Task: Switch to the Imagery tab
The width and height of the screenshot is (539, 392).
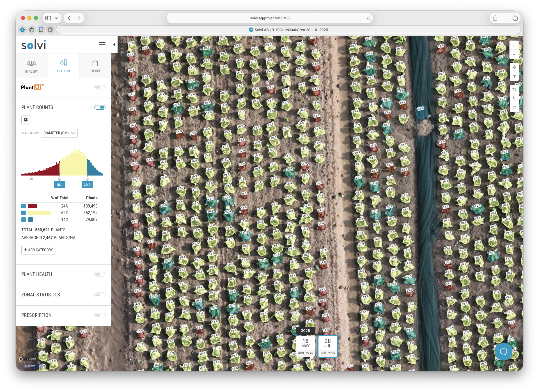Action: coord(31,66)
